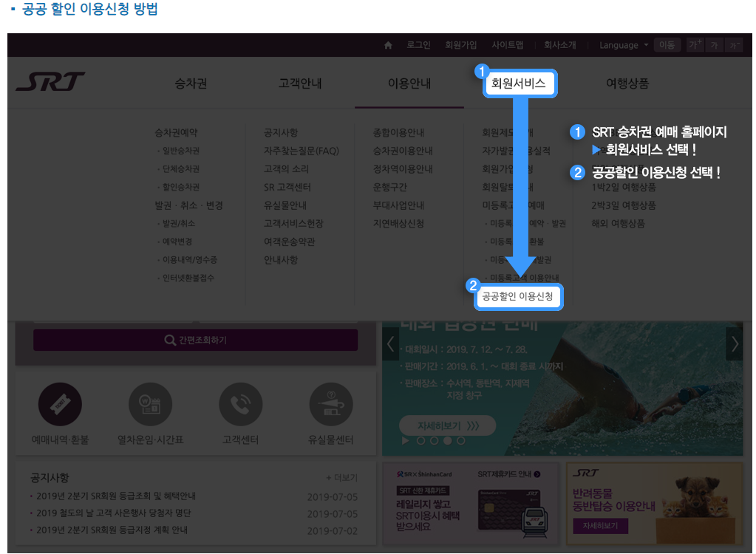Select third banner indicator dot
Screen dimensions: 756x554
[x=447, y=441]
